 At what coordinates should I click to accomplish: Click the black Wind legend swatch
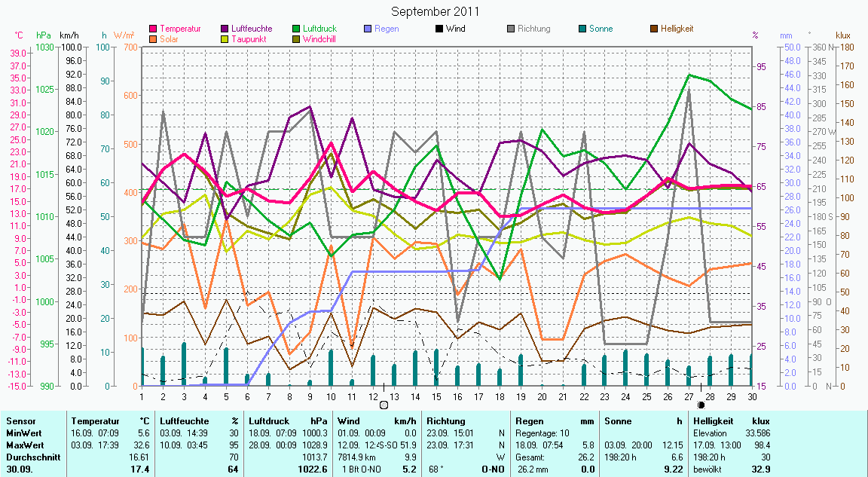point(439,29)
